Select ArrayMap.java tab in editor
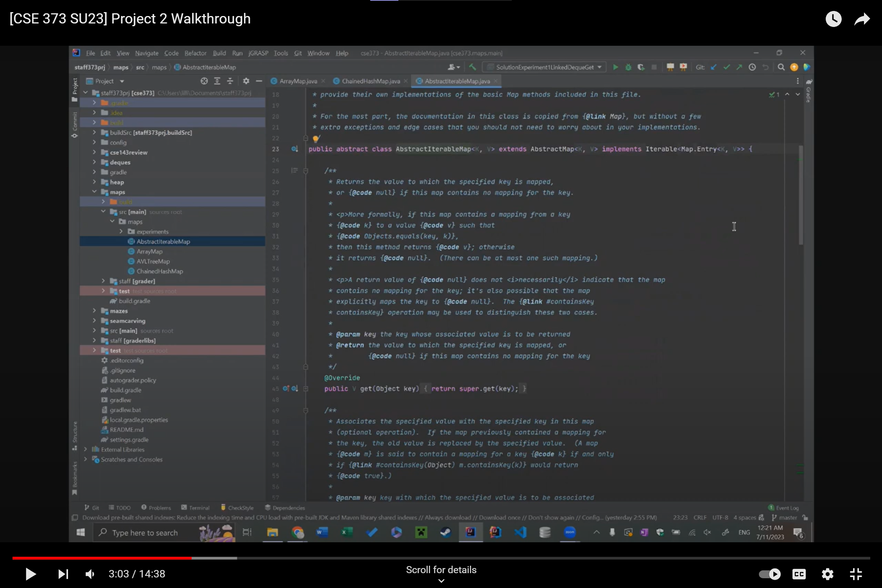The width and height of the screenshot is (882, 588). (x=297, y=81)
